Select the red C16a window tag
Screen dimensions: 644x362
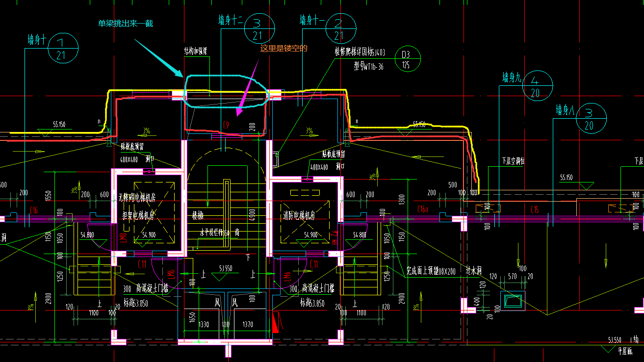(422, 210)
